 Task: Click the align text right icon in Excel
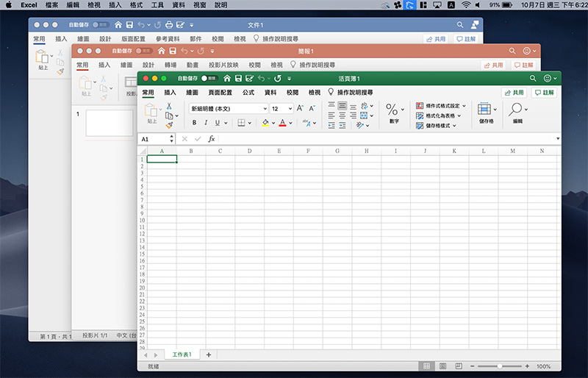[353, 115]
